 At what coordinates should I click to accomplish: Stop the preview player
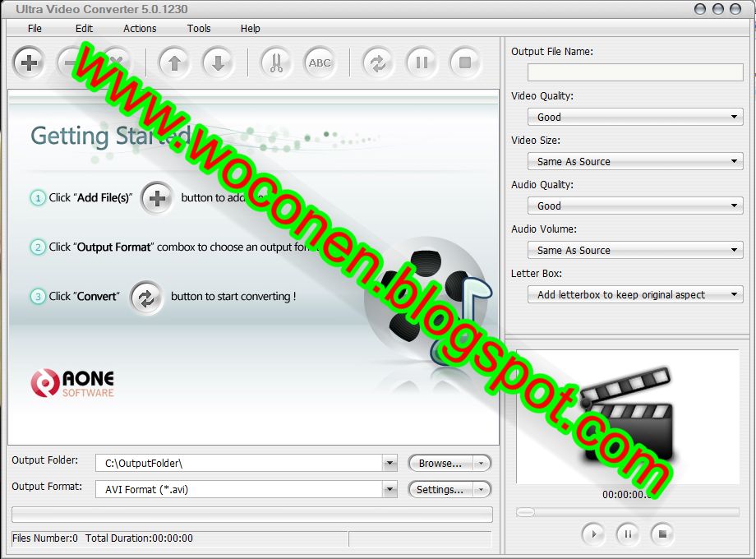click(662, 534)
